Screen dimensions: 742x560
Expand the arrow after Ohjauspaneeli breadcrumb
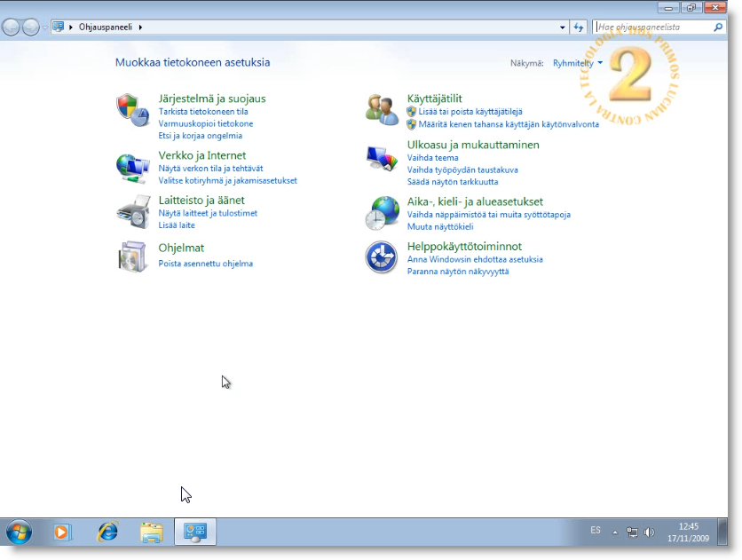pos(140,28)
